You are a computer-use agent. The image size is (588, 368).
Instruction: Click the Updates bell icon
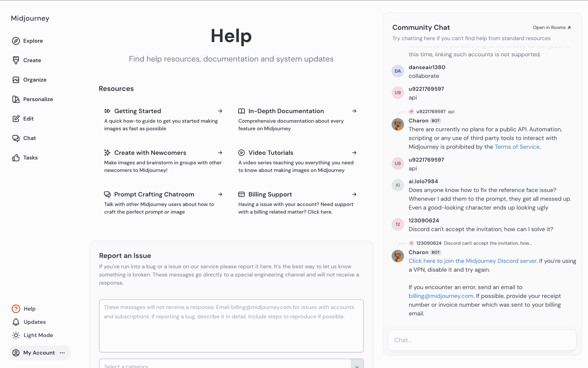16,322
